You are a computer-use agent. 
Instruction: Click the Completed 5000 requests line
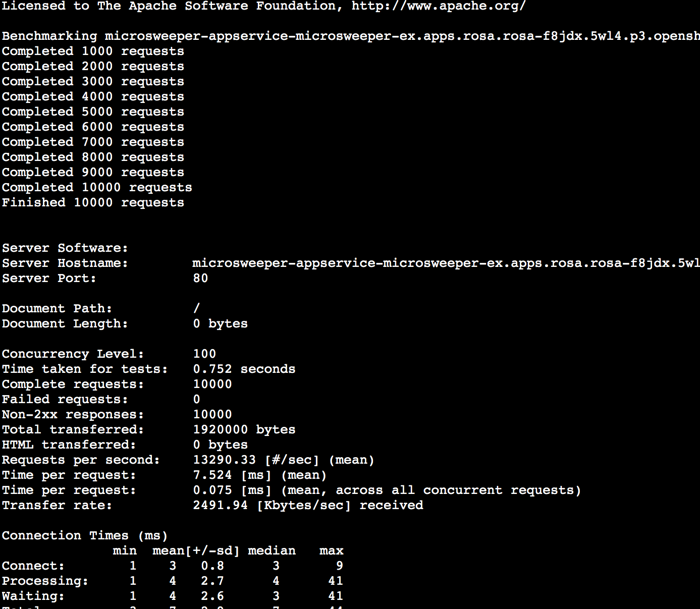coord(93,112)
